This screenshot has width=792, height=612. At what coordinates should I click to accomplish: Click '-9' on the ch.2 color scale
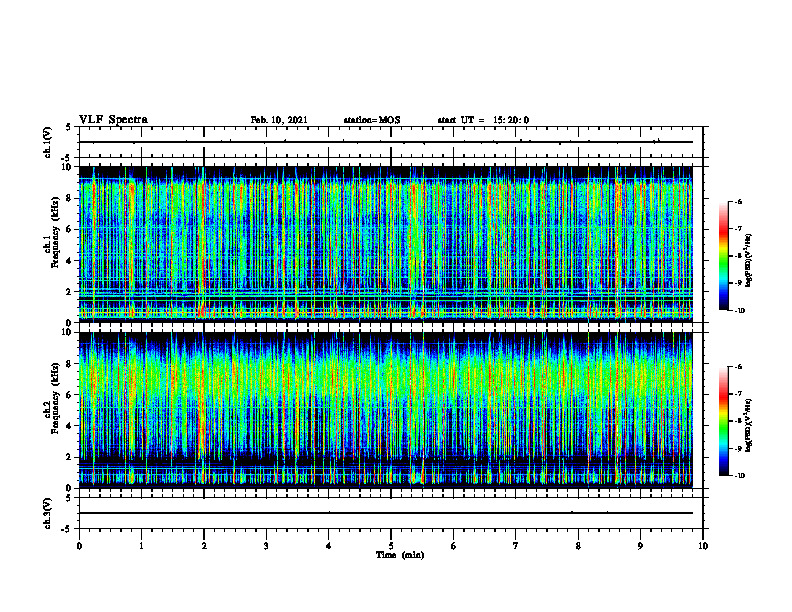tap(738, 448)
